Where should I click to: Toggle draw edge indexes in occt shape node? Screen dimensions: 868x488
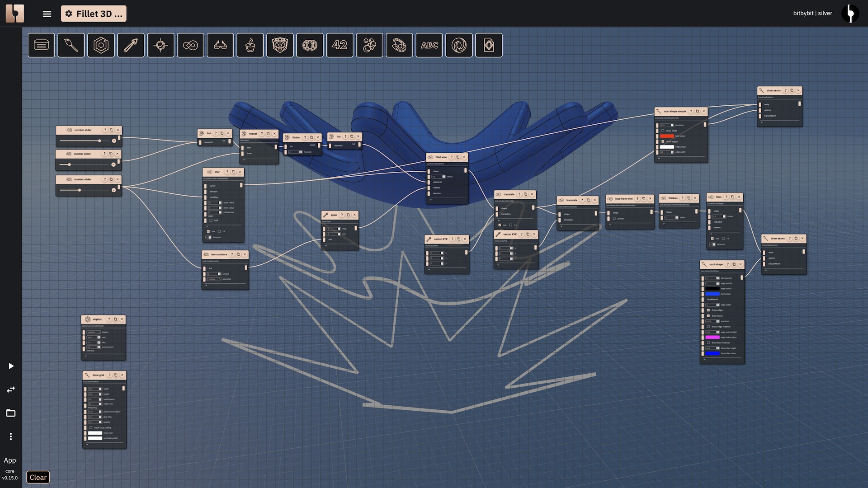coord(708,327)
